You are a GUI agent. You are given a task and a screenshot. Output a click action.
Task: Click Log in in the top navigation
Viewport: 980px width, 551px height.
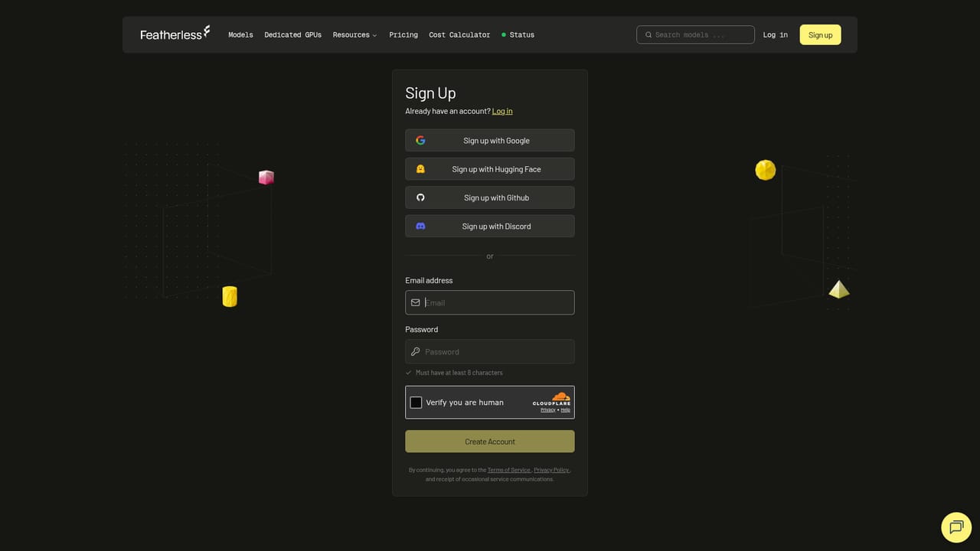click(776, 34)
